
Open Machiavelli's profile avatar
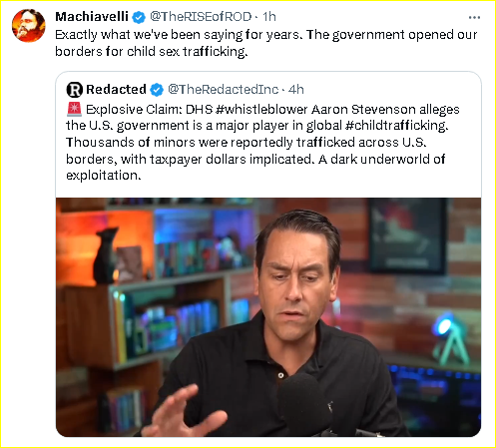pyautogui.click(x=28, y=26)
